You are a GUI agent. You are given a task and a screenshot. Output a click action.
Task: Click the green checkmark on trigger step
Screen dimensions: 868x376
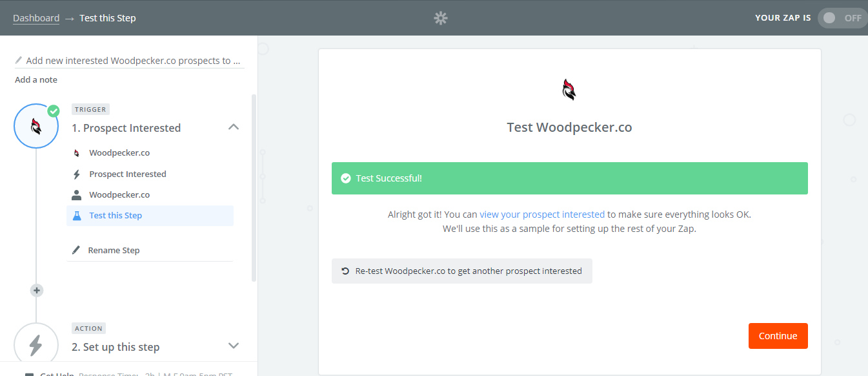point(54,110)
